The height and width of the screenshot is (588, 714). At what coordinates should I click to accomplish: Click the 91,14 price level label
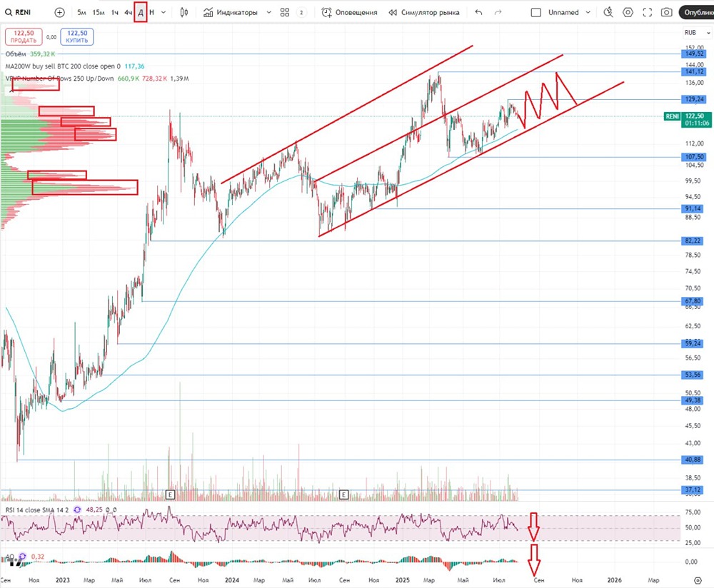coord(693,208)
